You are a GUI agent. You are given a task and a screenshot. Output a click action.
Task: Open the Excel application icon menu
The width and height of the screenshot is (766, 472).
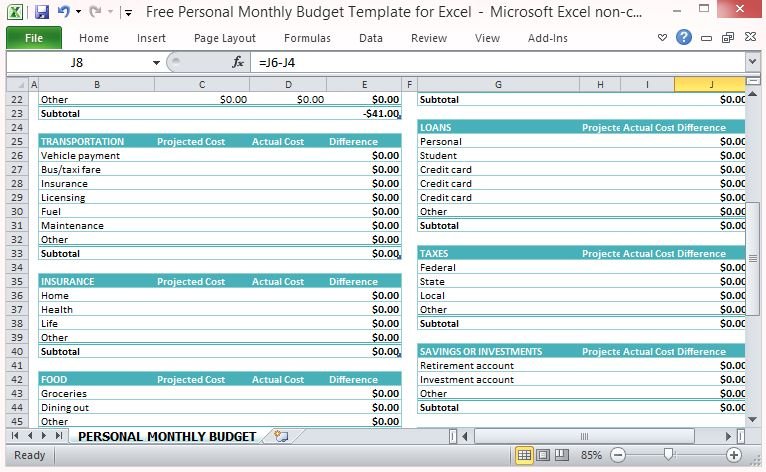[15, 11]
